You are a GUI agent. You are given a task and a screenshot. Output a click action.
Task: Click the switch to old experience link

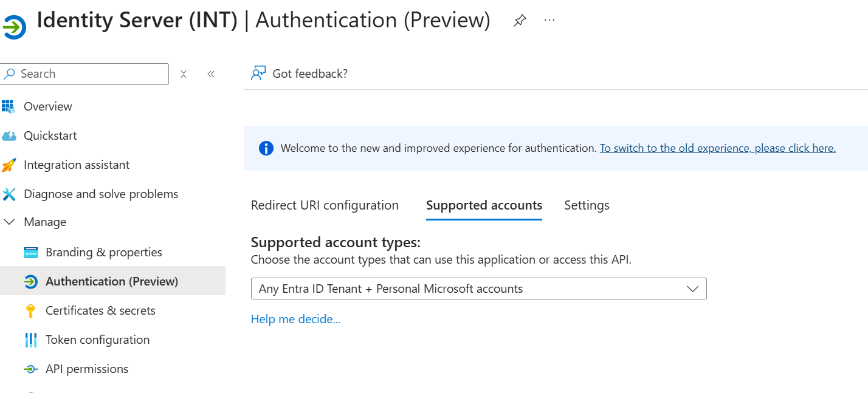click(x=718, y=148)
